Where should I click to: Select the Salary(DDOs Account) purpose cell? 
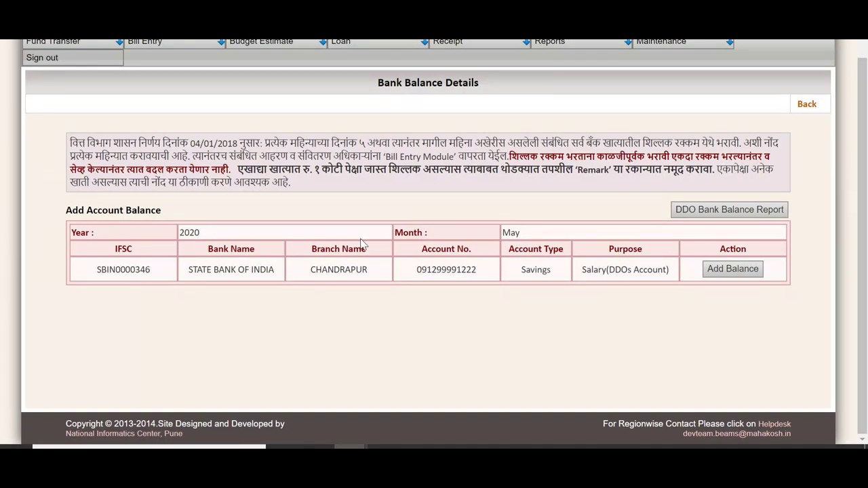pyautogui.click(x=625, y=269)
